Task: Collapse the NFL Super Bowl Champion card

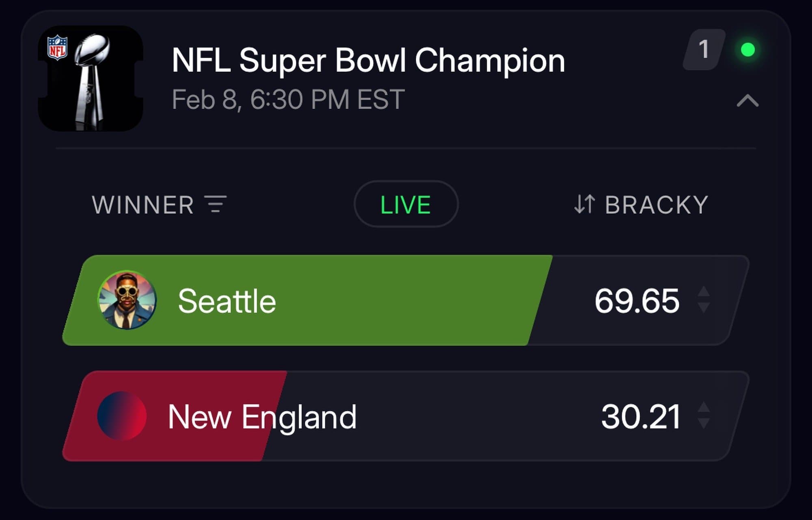Action: pyautogui.click(x=747, y=100)
